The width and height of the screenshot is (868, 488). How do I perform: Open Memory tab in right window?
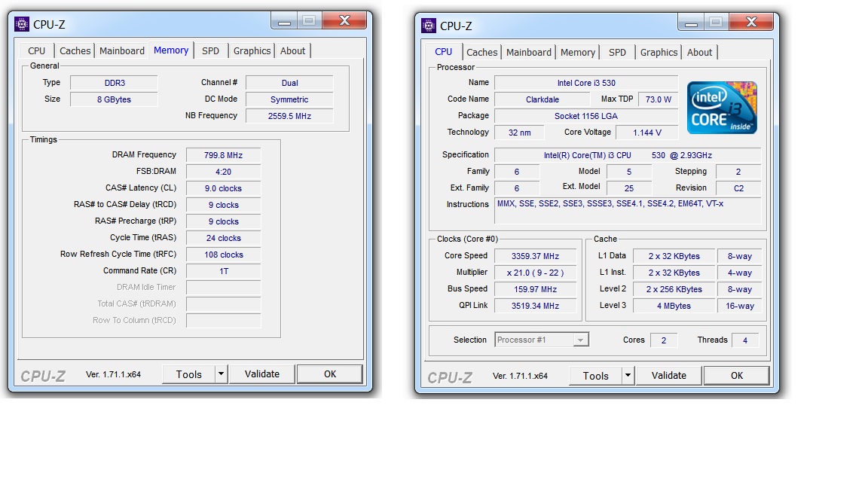[577, 53]
